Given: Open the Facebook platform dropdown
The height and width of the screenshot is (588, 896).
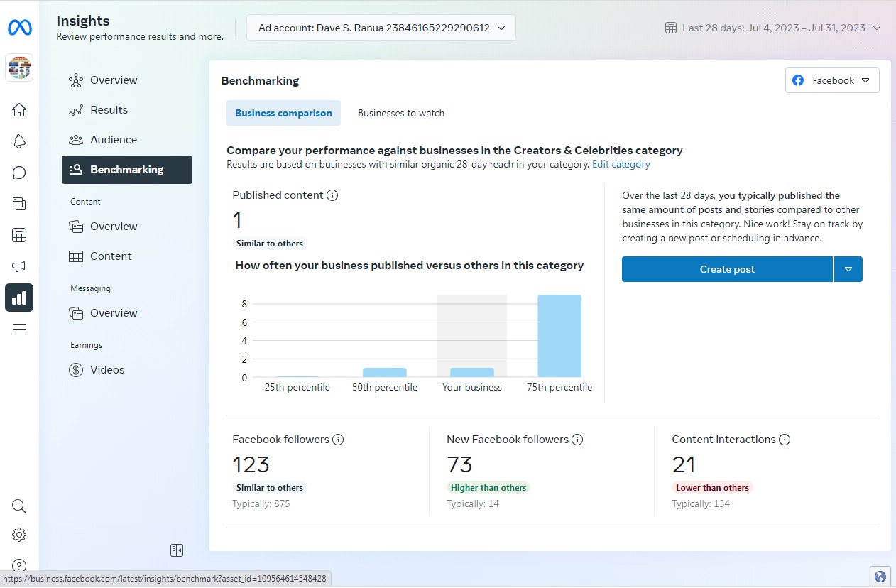Looking at the screenshot, I should [x=831, y=80].
